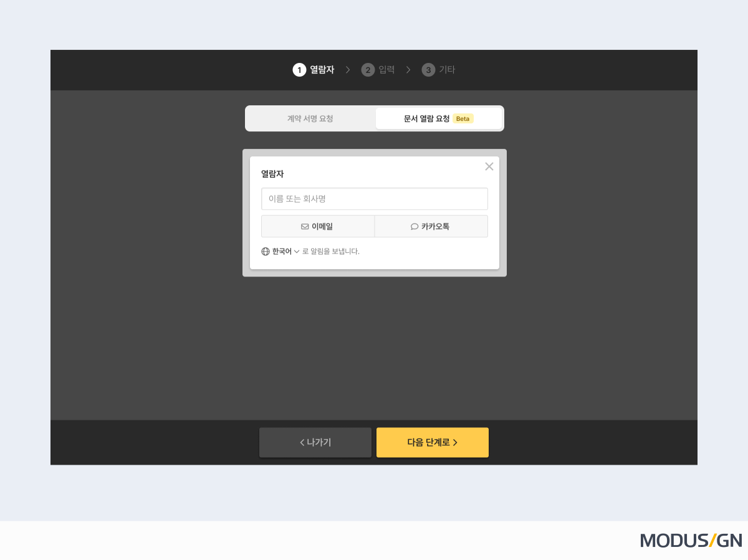Click the yellow Beta badge

[x=463, y=118]
